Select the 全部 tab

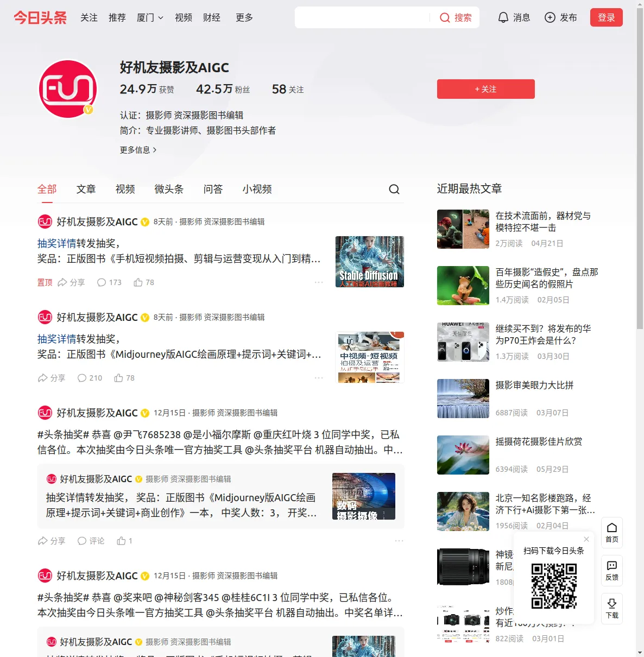[47, 189]
